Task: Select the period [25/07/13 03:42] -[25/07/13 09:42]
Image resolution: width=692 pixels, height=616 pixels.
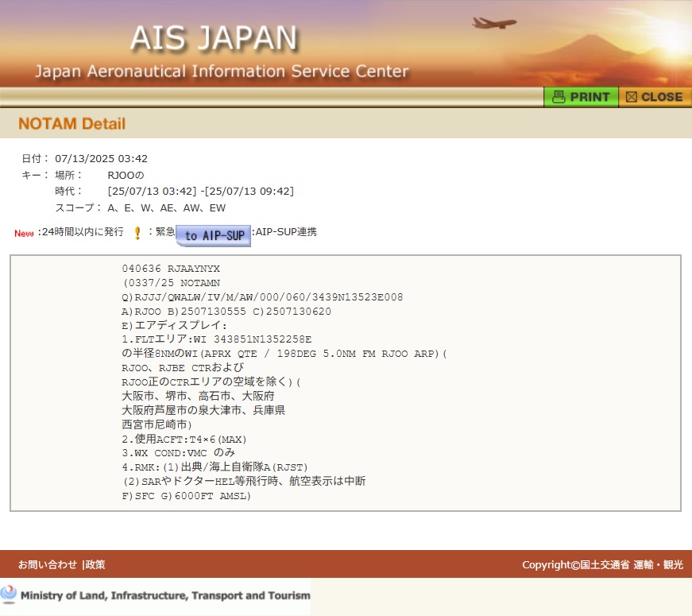Action: 201,192
